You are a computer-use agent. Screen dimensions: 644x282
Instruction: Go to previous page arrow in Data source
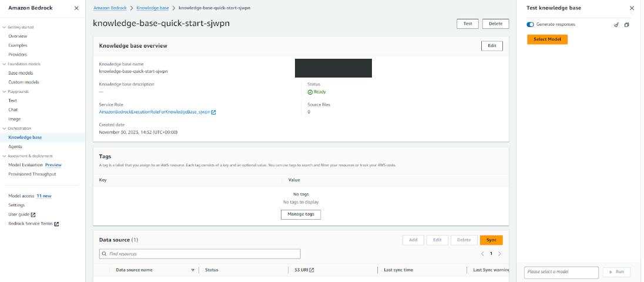(x=482, y=254)
